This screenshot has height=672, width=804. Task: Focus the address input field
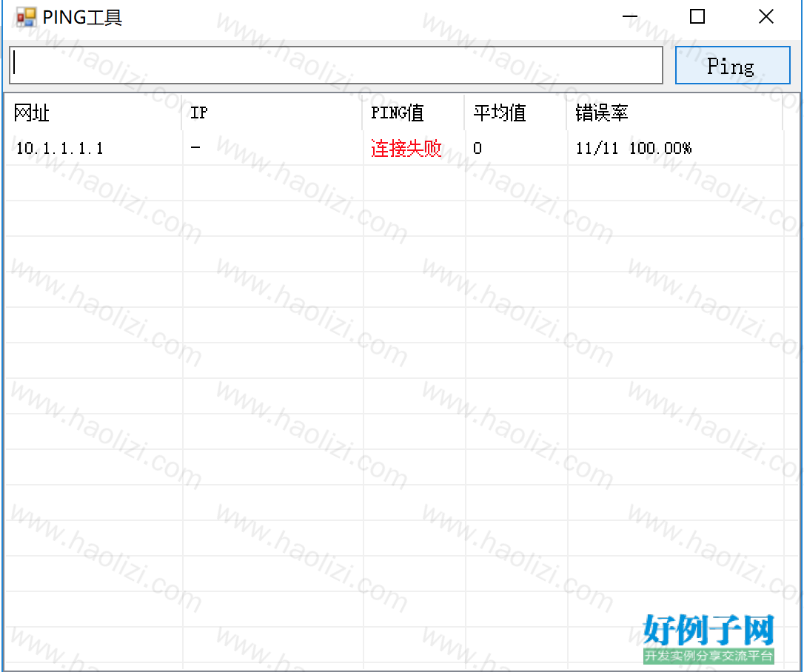tap(336, 65)
